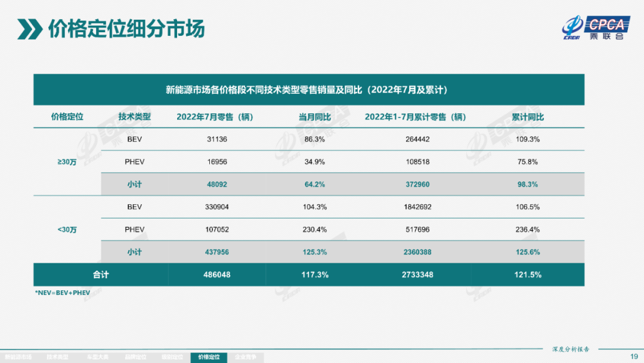
Task: Switch to the 企业竞争 tab
Action: (246, 357)
